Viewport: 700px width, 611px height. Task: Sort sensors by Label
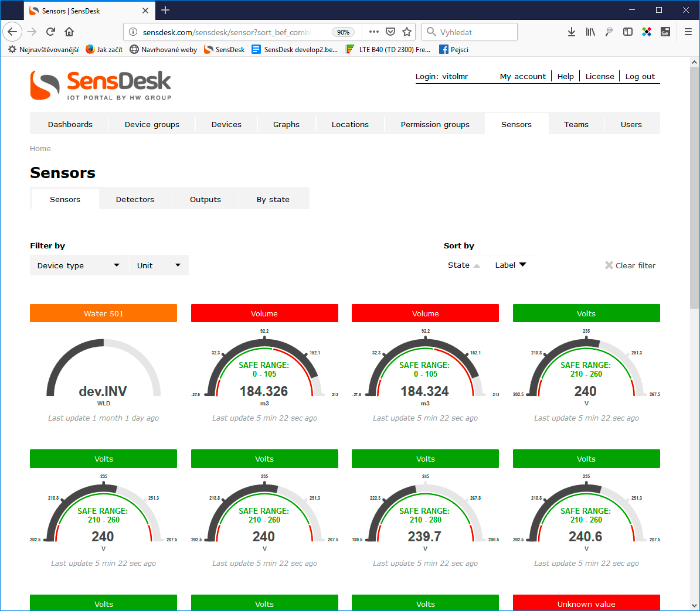coord(511,265)
